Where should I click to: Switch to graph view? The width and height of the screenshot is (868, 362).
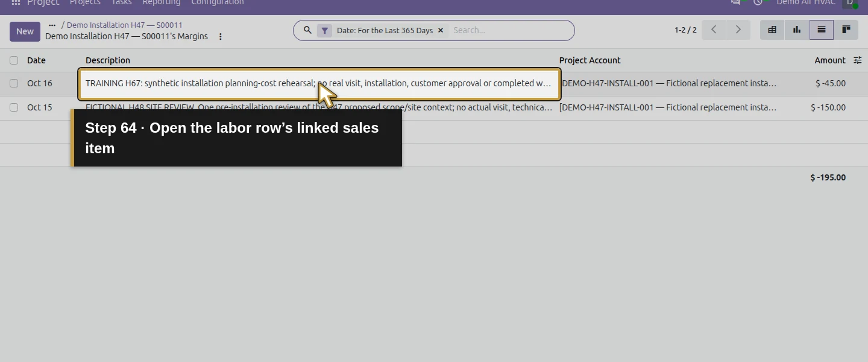797,30
